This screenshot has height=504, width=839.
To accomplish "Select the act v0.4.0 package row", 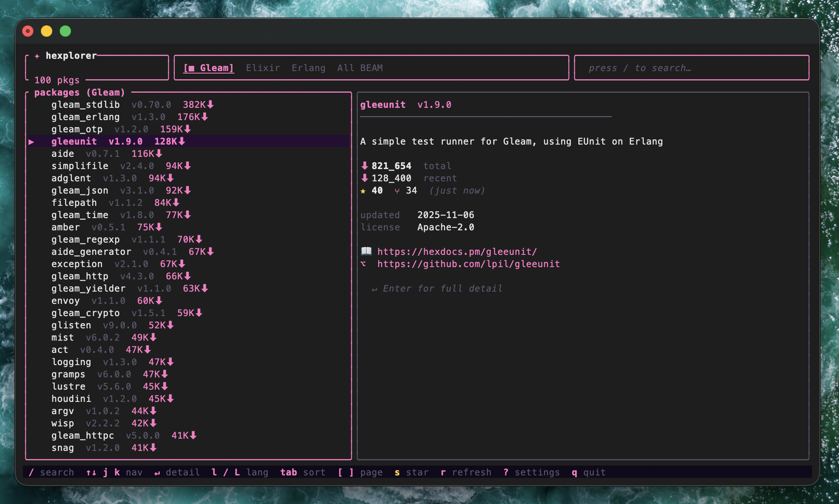I will point(189,350).
